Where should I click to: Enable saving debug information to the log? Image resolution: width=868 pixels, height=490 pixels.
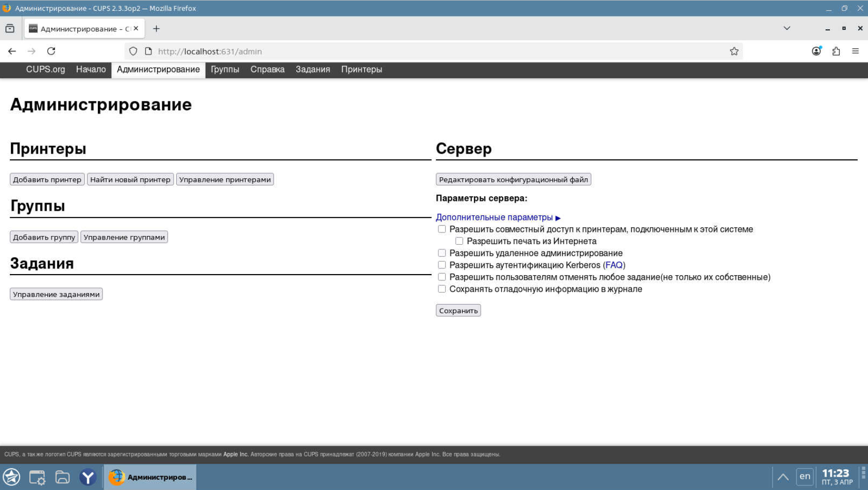click(441, 289)
